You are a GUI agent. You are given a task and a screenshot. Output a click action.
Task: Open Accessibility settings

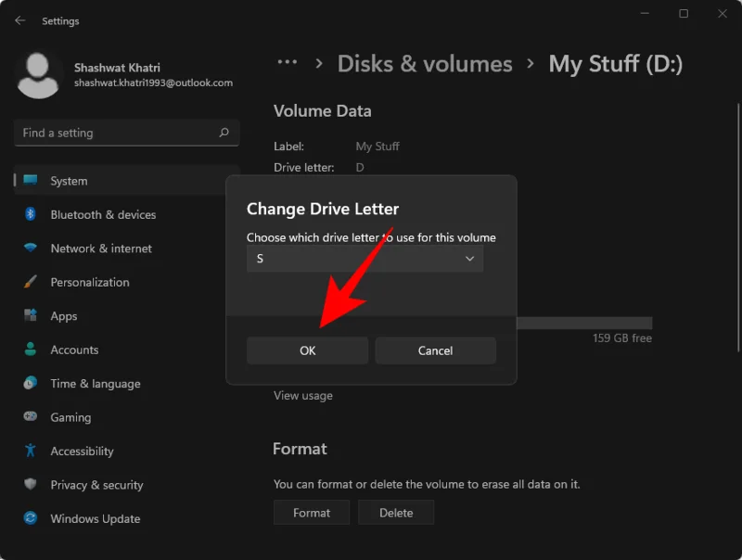81,451
